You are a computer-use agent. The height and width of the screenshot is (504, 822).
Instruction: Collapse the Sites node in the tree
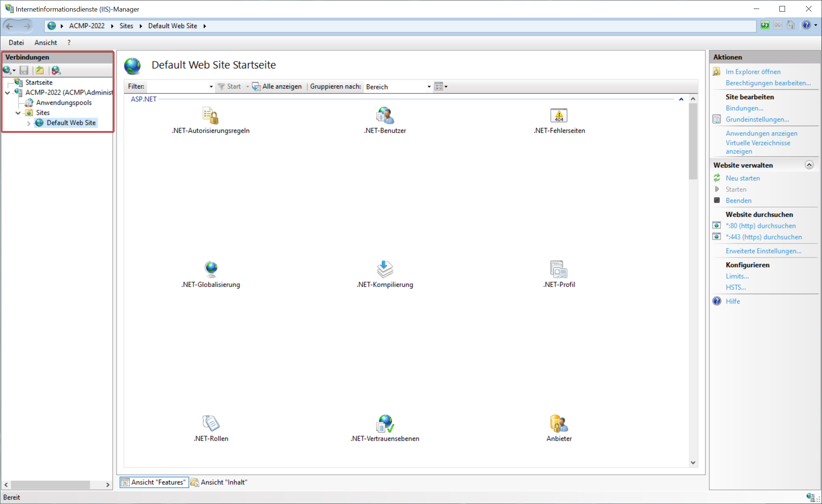click(18, 112)
